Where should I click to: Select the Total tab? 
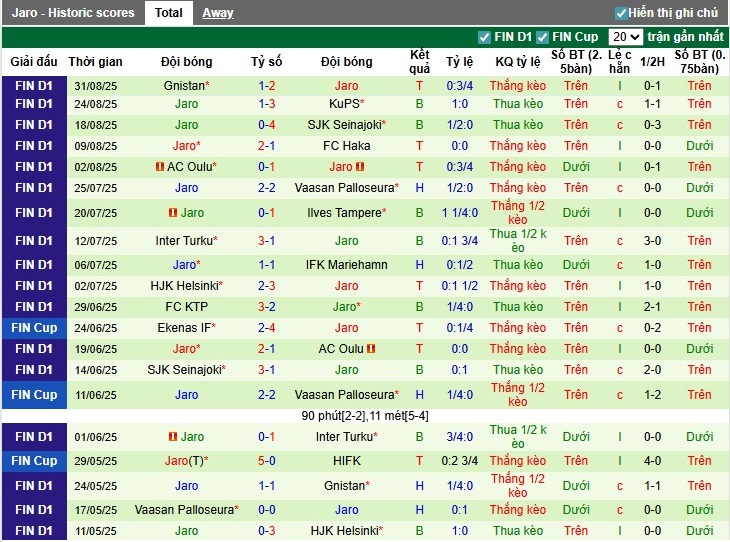coord(169,13)
